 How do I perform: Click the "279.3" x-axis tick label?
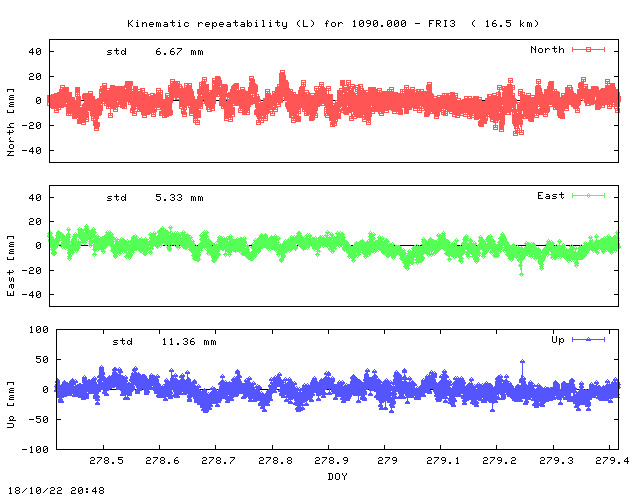click(556, 461)
